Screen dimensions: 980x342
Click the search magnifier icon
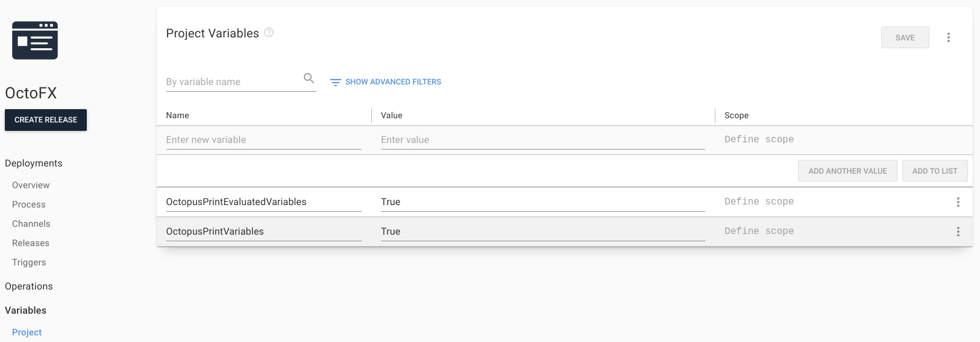pyautogui.click(x=309, y=78)
